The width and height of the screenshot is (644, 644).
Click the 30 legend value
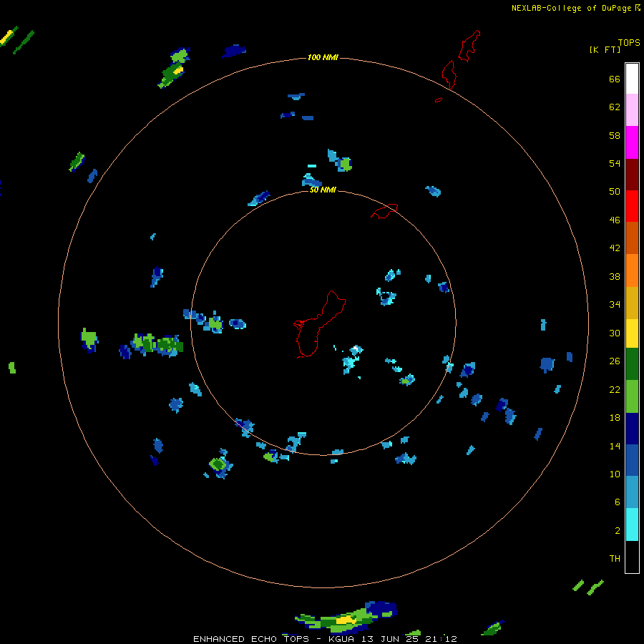[615, 333]
